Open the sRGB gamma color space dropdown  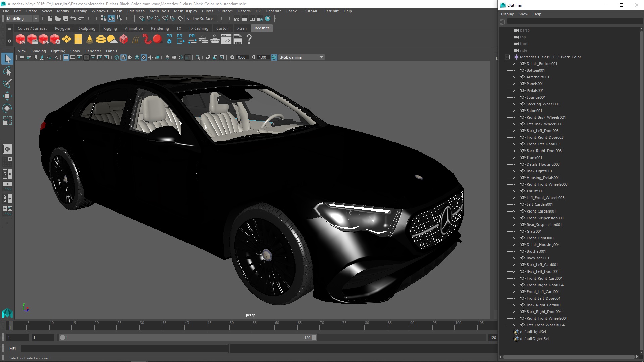301,57
